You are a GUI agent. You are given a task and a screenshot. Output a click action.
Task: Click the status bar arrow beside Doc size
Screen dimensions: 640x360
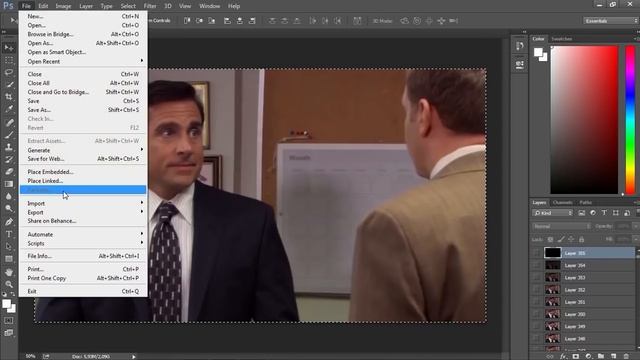(133, 356)
